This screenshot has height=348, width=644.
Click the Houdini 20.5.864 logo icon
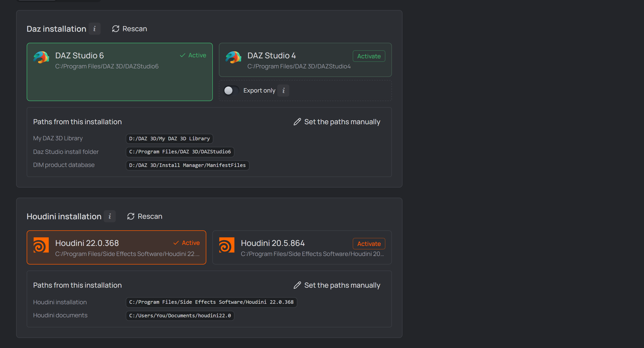click(227, 245)
